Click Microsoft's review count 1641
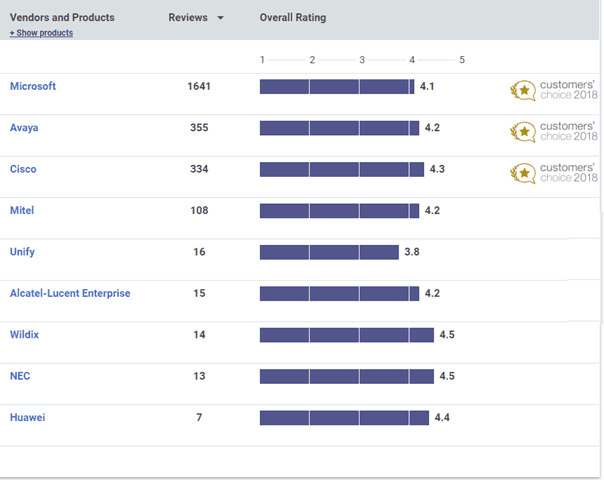 coord(199,86)
